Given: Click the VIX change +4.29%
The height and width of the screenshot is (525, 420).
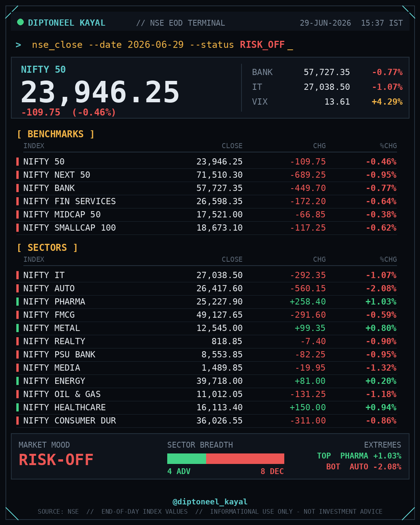Looking at the screenshot, I should click(x=387, y=102).
